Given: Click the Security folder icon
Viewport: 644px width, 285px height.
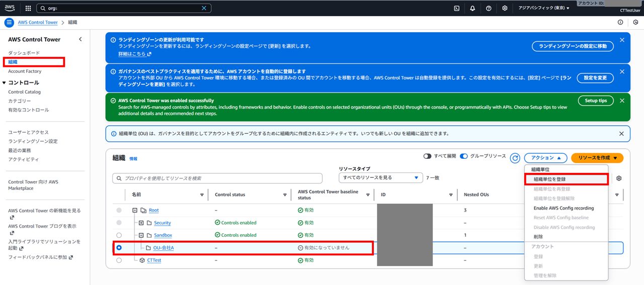Looking at the screenshot, I should tap(149, 223).
